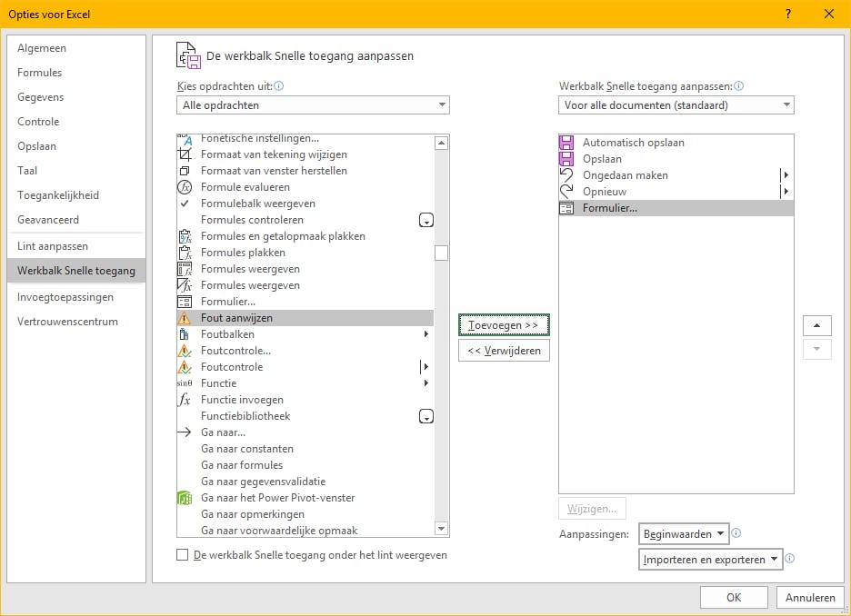Click the fx circle icon for Formule evalueren

coord(185,187)
